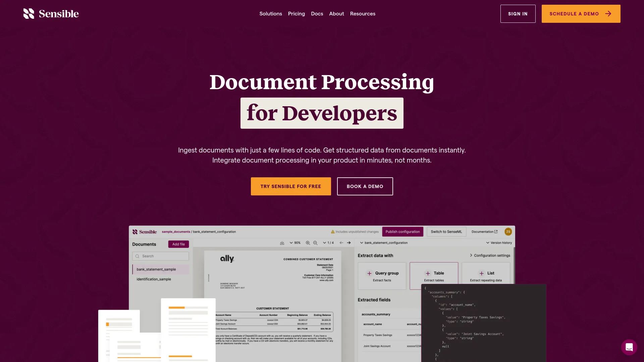Open the chat support bubble icon
The height and width of the screenshot is (362, 644).
(629, 347)
